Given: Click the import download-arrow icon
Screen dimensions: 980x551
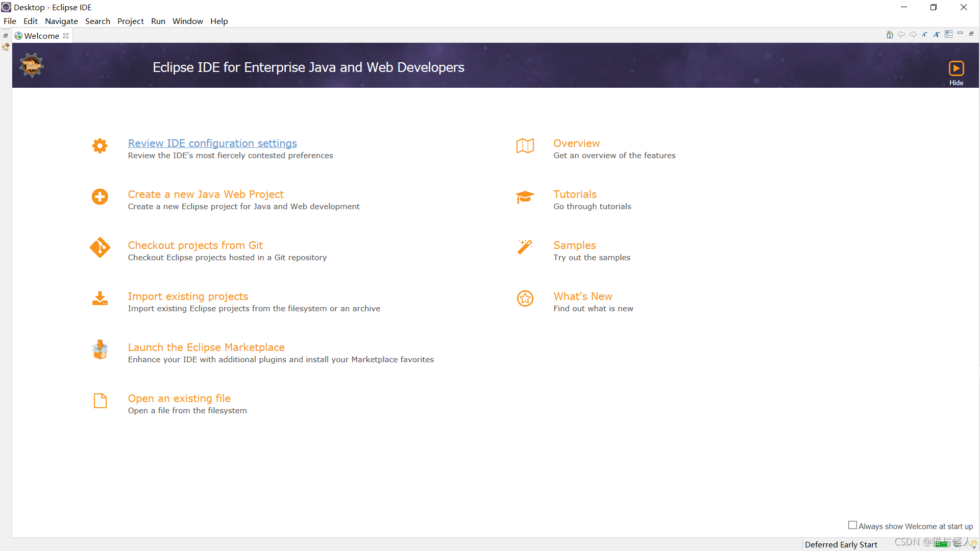Looking at the screenshot, I should point(100,298).
